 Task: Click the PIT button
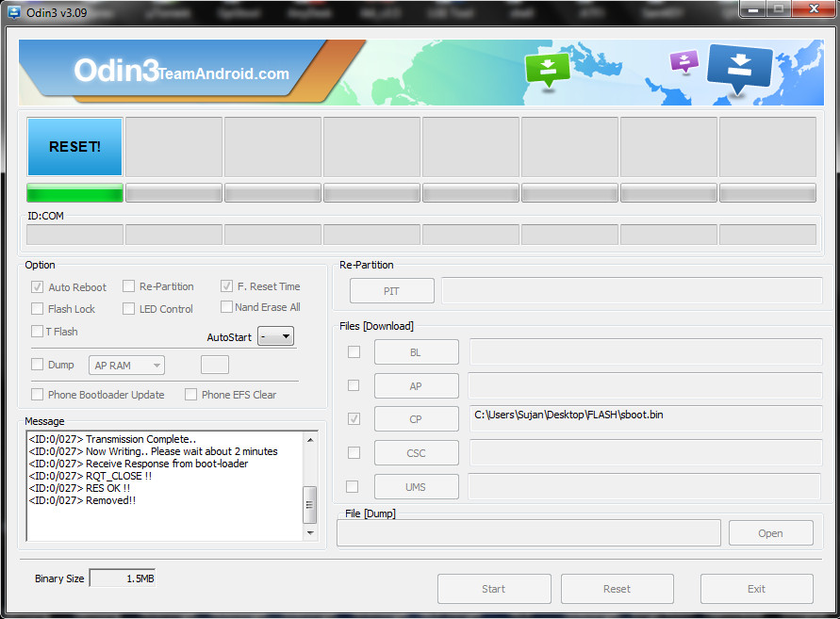tap(391, 291)
